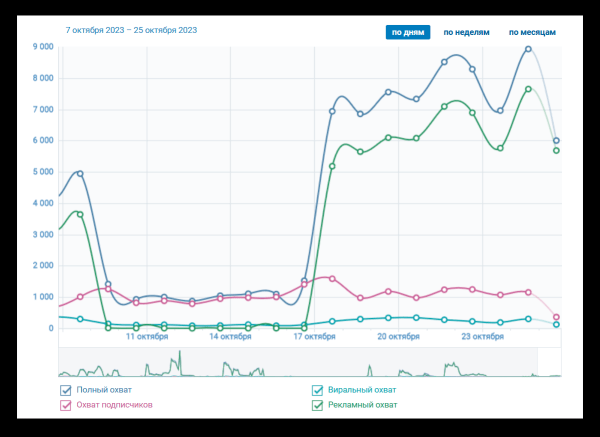Click the "11 октября" x-axis label
The height and width of the screenshot is (437, 600).
click(x=146, y=337)
